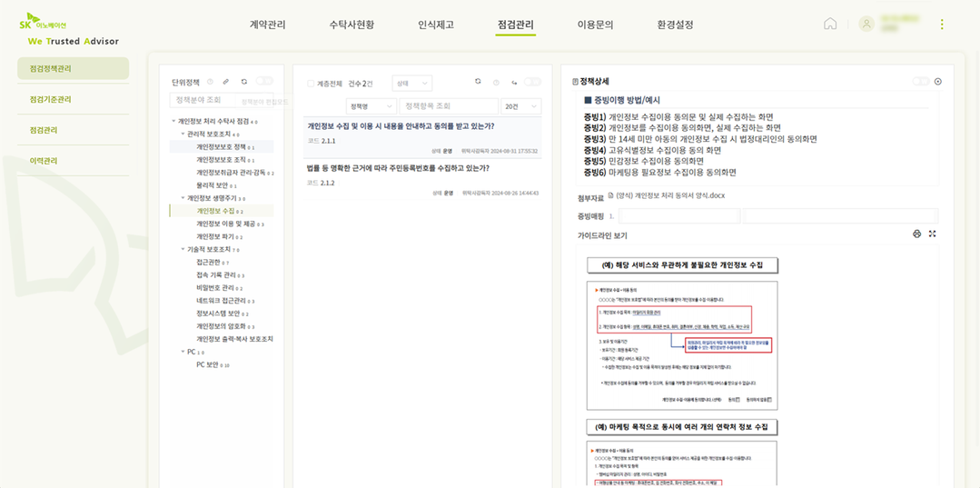The image size is (980, 488).
Task: Refresh the 단위정책 tree panel
Action: point(244,82)
